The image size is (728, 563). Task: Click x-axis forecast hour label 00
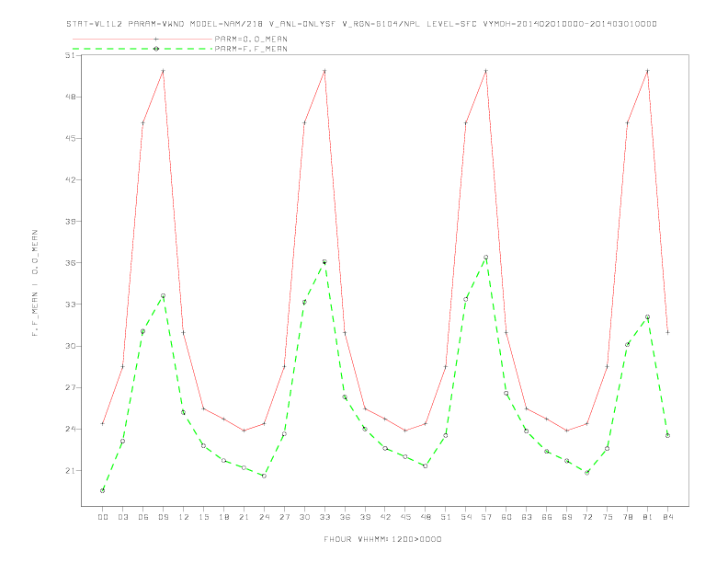point(103,517)
